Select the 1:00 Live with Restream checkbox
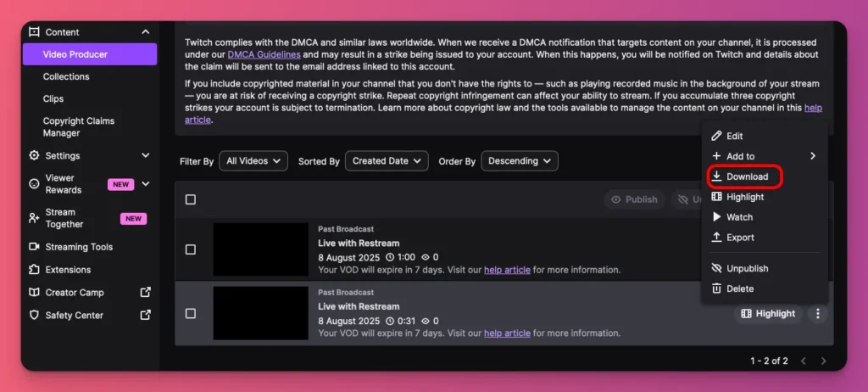 coord(191,249)
